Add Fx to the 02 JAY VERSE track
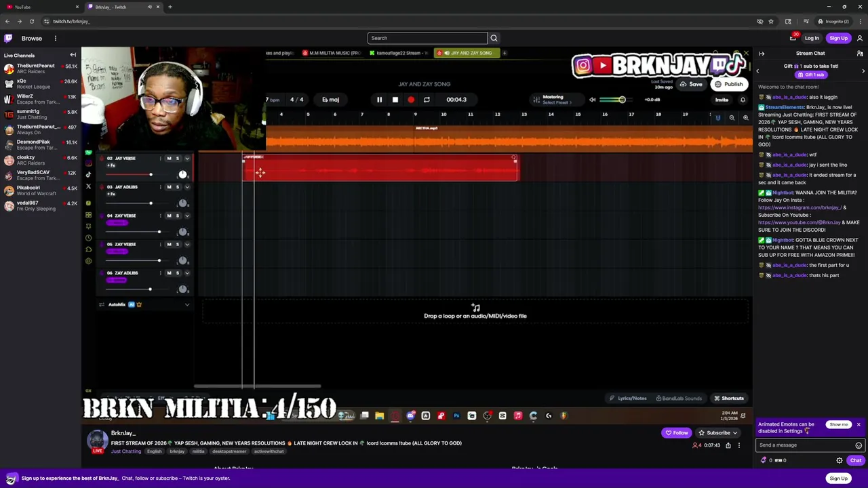868x488 pixels. pos(111,165)
